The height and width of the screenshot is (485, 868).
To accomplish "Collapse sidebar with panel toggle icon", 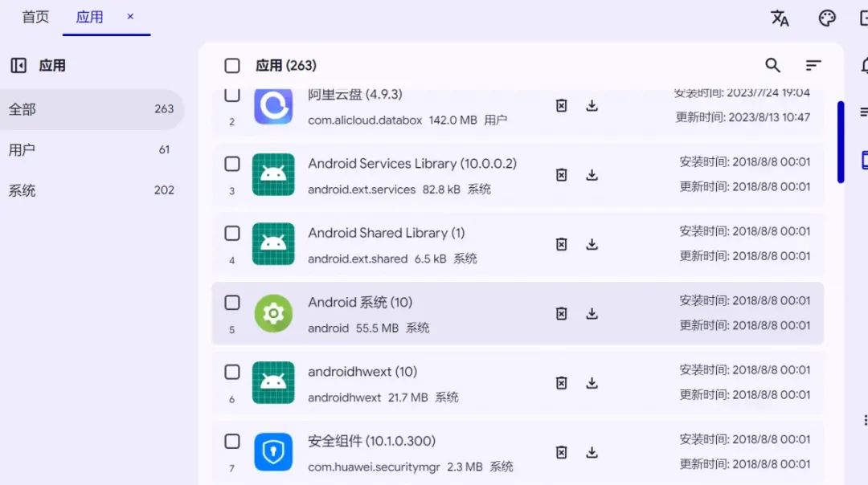I will coord(18,65).
